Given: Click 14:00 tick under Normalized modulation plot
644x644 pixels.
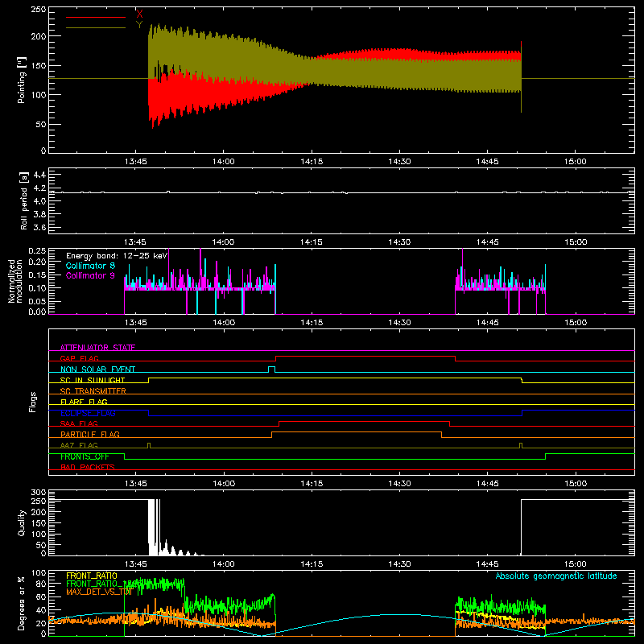Looking at the screenshot, I should click(x=224, y=323).
